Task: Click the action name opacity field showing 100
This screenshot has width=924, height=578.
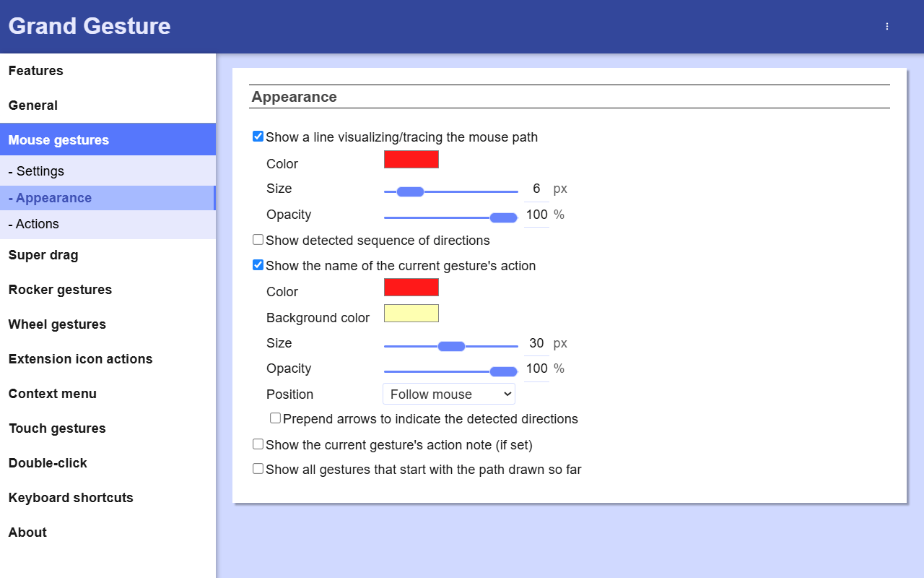Action: coord(536,369)
